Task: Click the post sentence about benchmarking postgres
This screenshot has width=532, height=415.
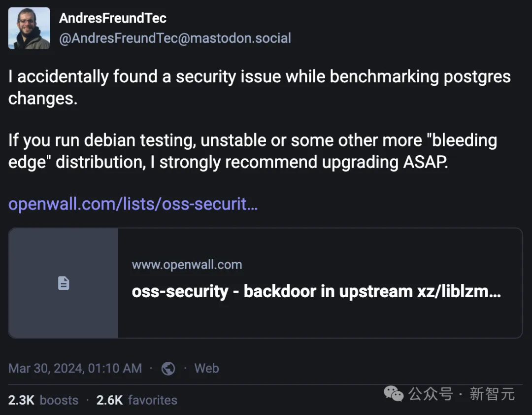Action: (x=259, y=77)
